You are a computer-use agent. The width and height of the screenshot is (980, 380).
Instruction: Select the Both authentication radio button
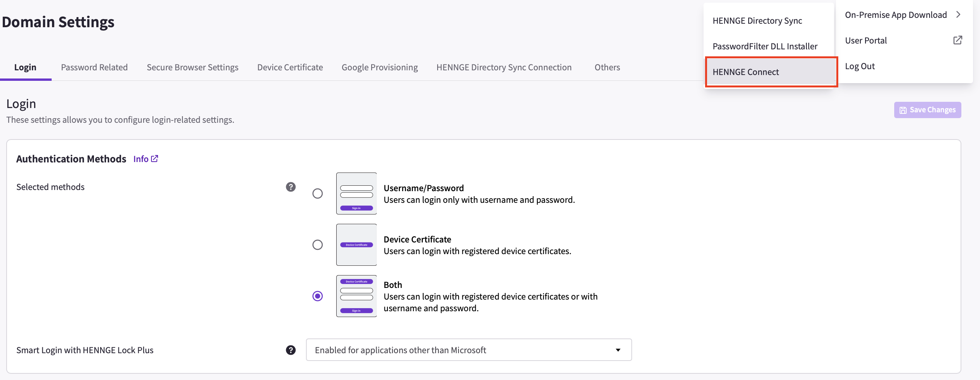318,296
